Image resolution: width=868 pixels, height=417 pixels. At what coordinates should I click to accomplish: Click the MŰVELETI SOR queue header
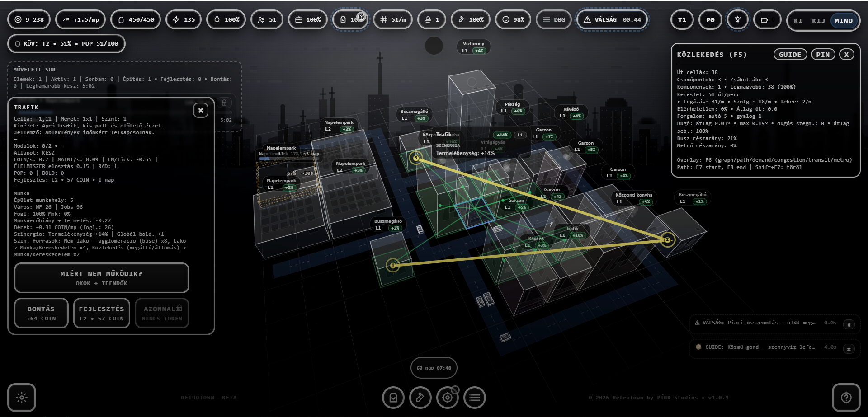[x=34, y=70]
